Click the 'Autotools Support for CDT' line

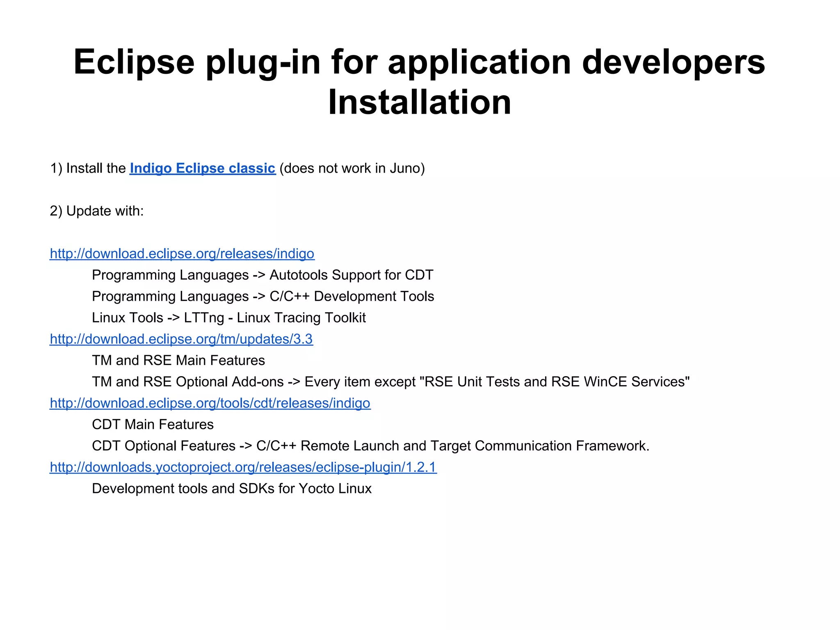tap(351, 275)
